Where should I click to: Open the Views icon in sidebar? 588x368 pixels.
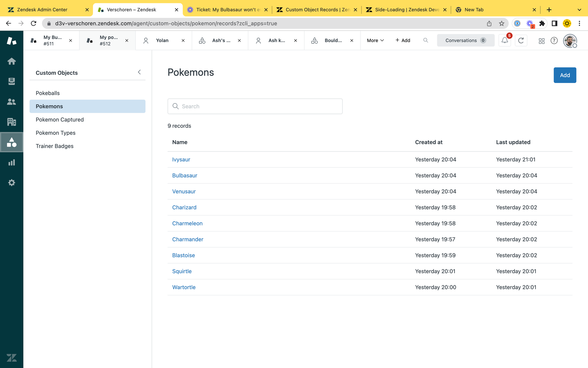(x=11, y=81)
